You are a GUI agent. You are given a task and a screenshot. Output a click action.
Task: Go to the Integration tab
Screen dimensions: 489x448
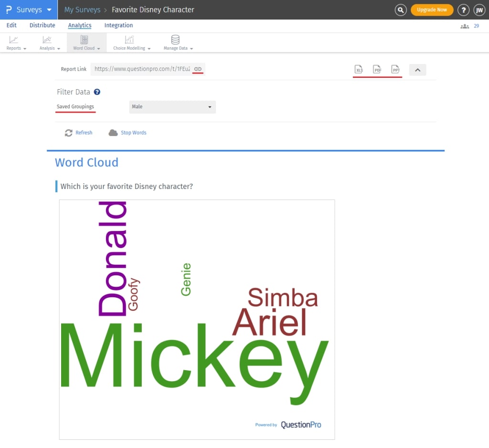click(x=118, y=25)
